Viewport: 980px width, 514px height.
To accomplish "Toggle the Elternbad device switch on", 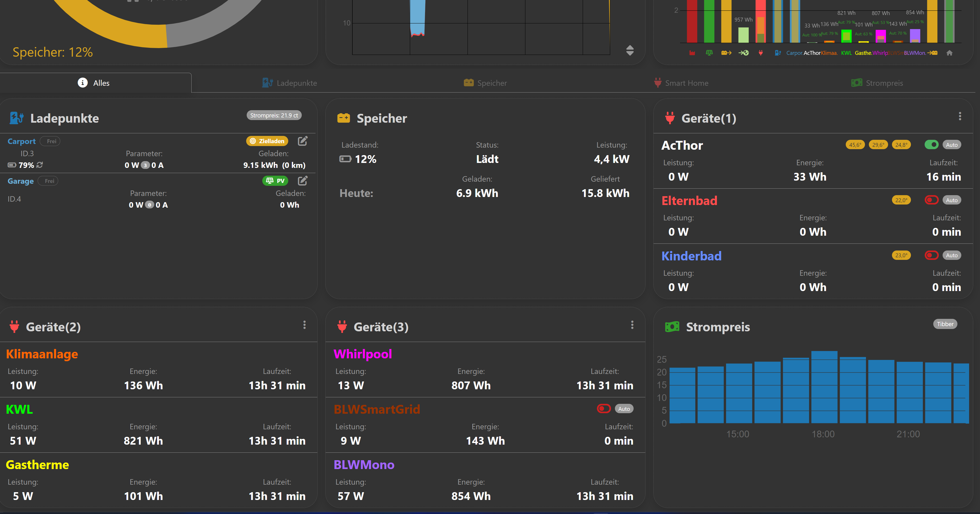I will (931, 200).
